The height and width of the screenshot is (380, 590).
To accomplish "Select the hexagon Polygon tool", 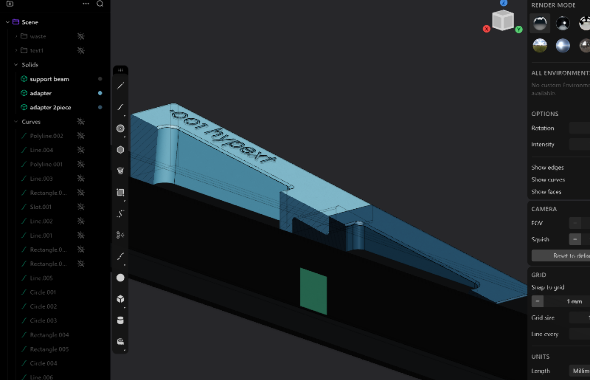I will click(x=120, y=150).
